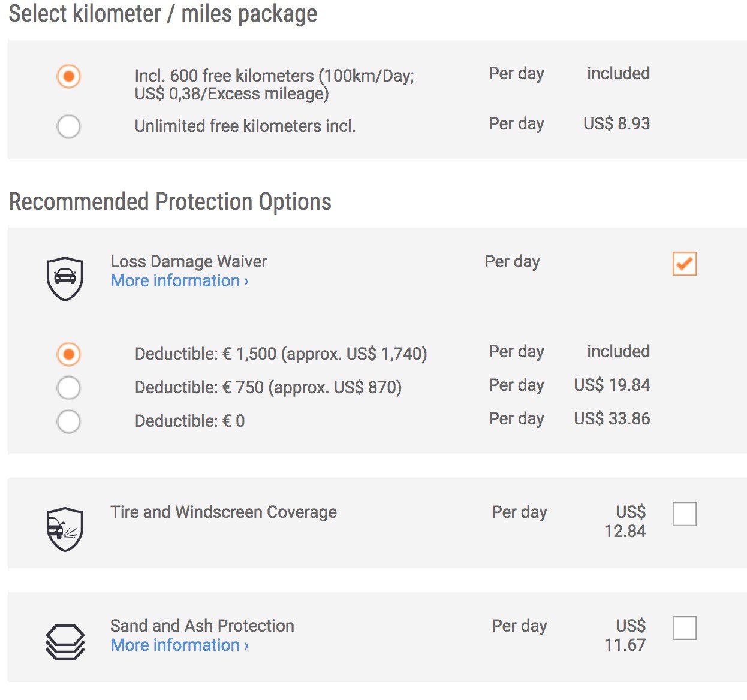Choose the € 1,500 deductible option
This screenshot has height=700, width=747.
[68, 354]
